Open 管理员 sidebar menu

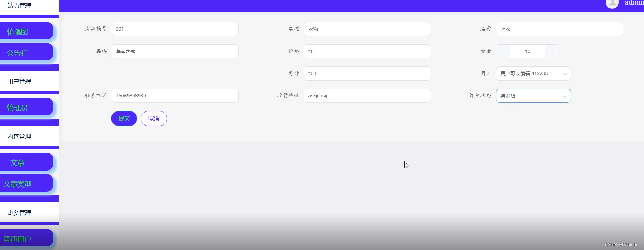(x=27, y=107)
